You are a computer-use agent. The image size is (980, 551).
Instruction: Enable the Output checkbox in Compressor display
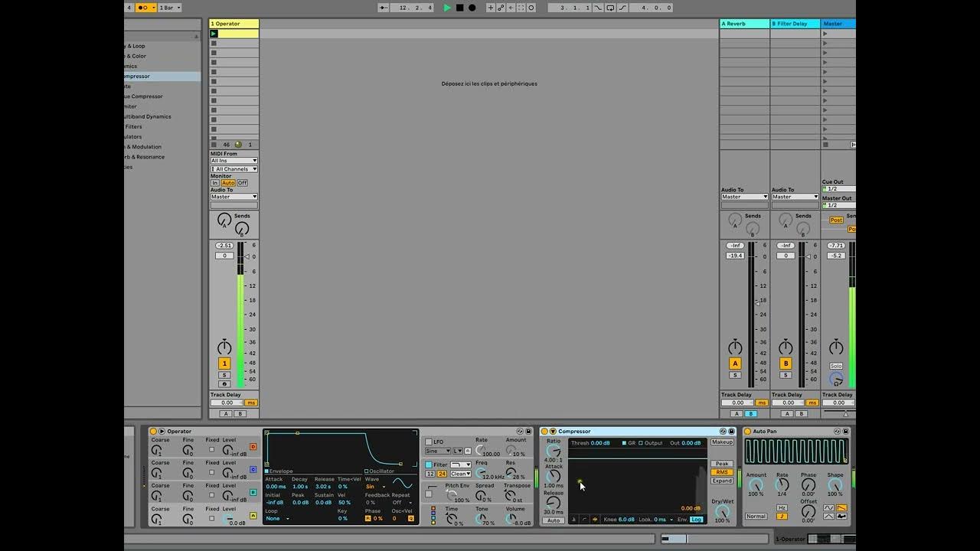click(x=641, y=443)
